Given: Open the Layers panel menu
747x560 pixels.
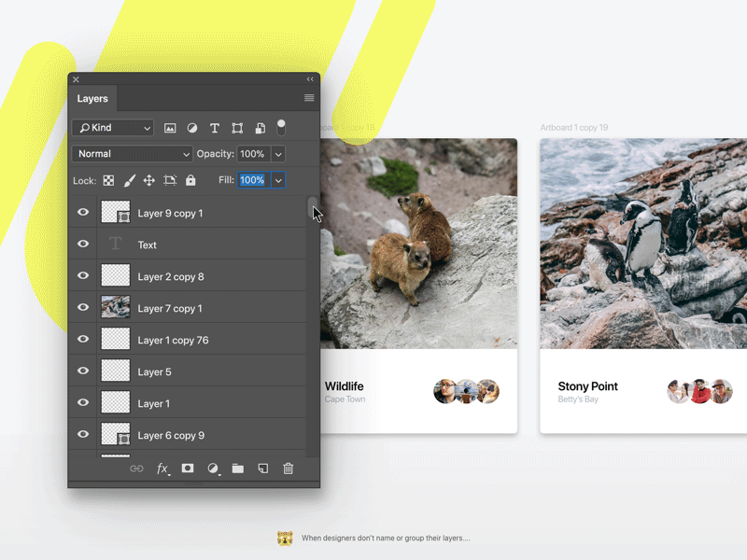Looking at the screenshot, I should [x=309, y=98].
